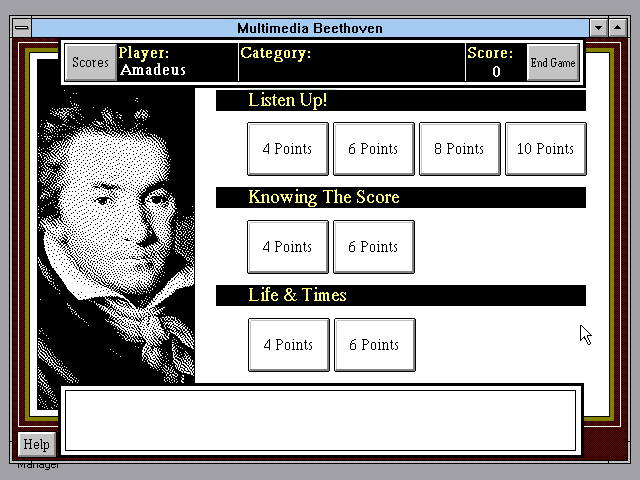Choose 6 Points under Life & Times
Image resolution: width=640 pixels, height=480 pixels.
point(375,345)
